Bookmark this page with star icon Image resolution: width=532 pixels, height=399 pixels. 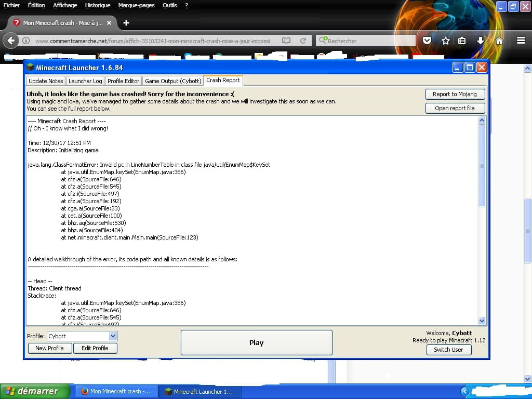coord(445,41)
